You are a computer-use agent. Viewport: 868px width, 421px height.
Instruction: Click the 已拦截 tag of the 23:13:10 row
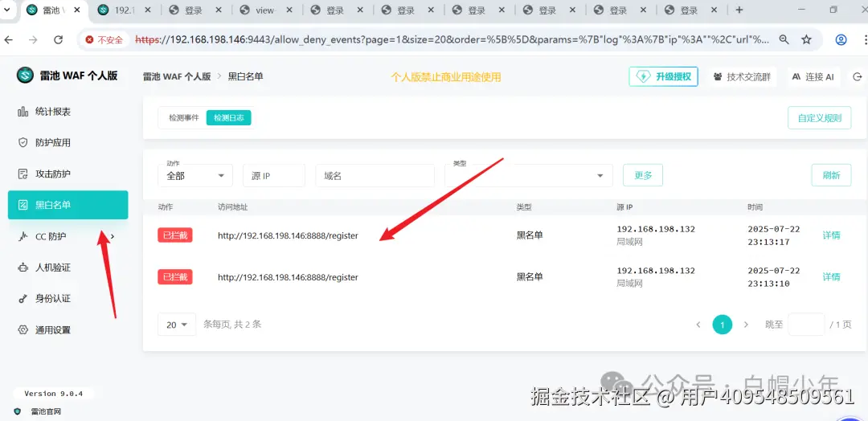(x=175, y=276)
